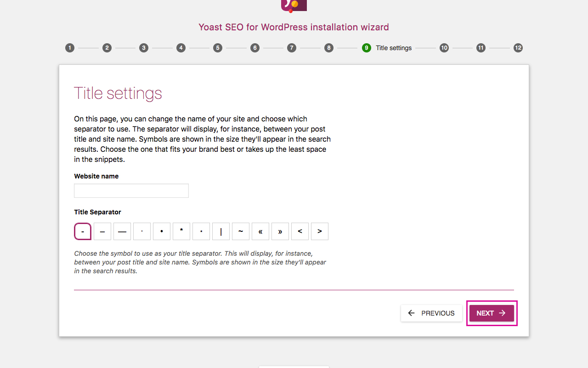Select the em dash title separator
This screenshot has height=368, width=588.
point(122,231)
